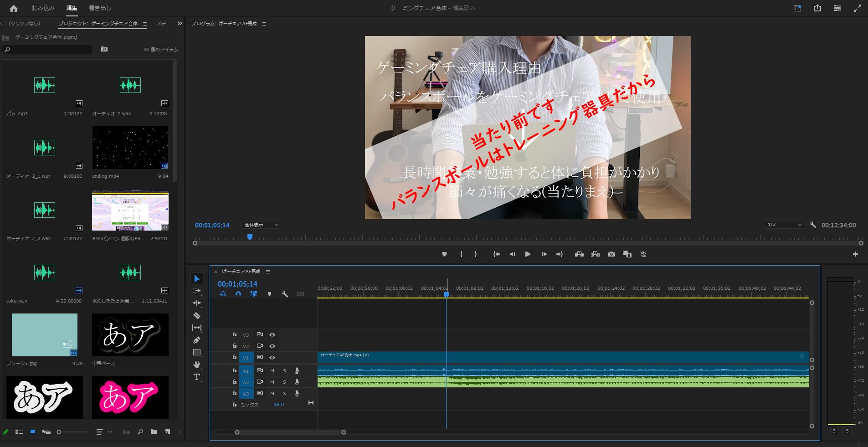The width and height of the screenshot is (868, 447).
Task: Open project panel menu hamburger
Action: pyautogui.click(x=145, y=24)
